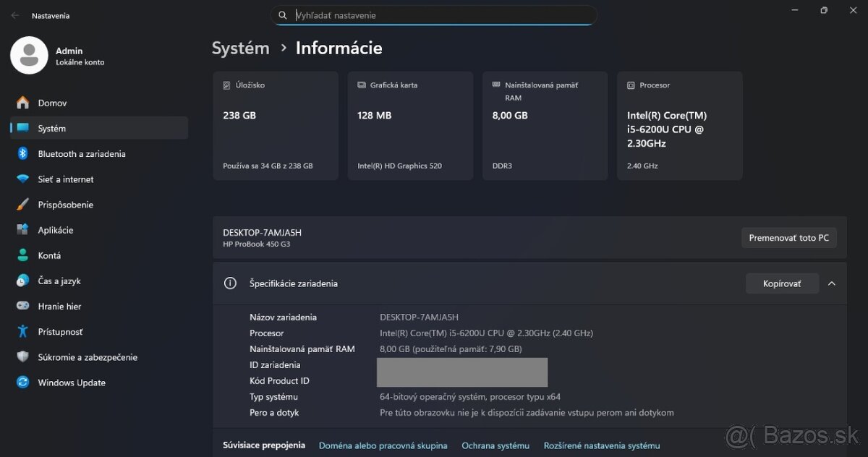The width and height of the screenshot is (868, 457).
Task: Open Doména alebo pracovná skupina link
Action: pyautogui.click(x=383, y=445)
